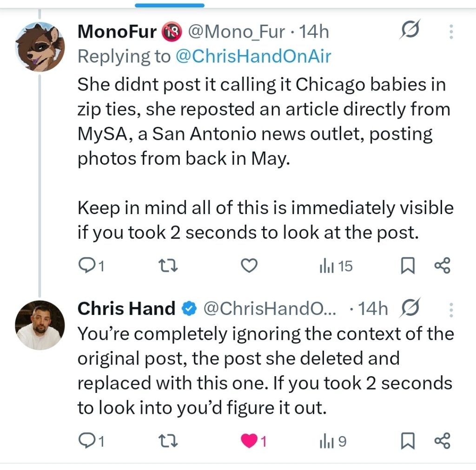The height and width of the screenshot is (470, 476).
Task: Like MonoFur's post with heart icon
Action: coord(250,266)
